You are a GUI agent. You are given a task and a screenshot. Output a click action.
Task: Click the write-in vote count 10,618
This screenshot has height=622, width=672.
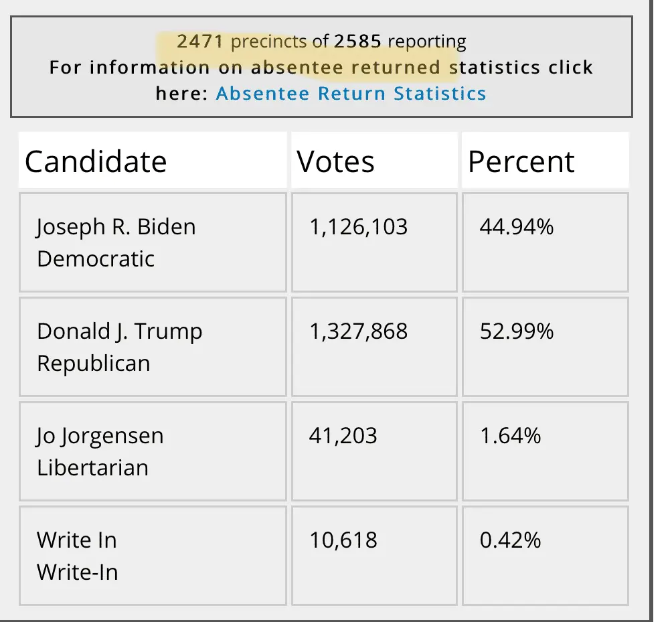343,540
